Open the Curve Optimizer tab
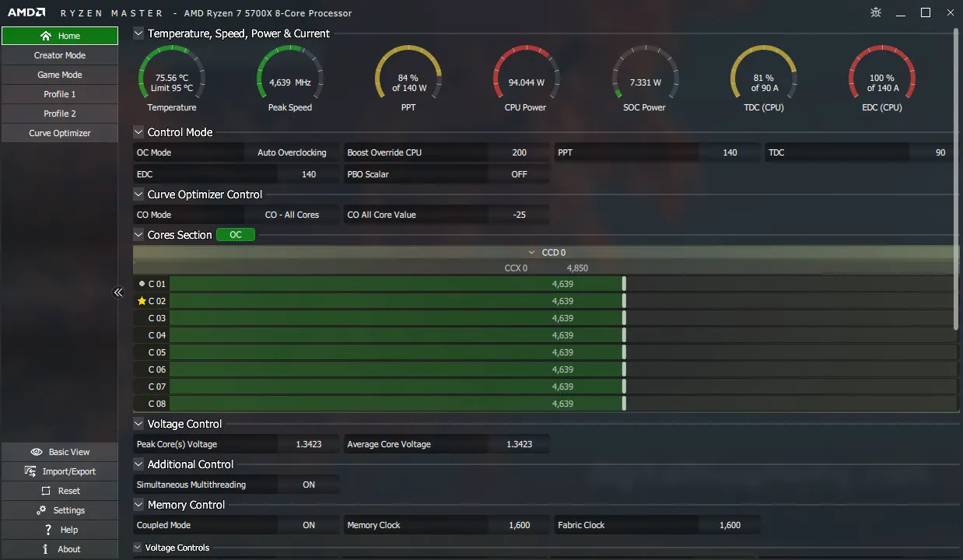Screen dimensions: 963x560 click(x=60, y=133)
